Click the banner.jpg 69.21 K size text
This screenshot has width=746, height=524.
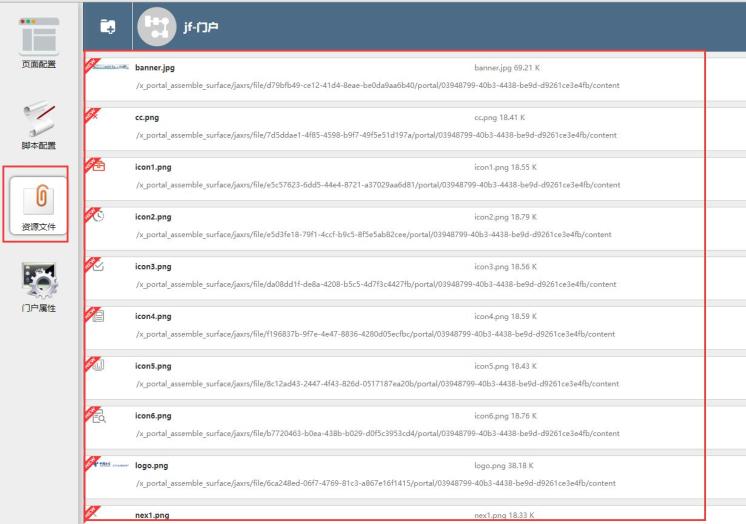[507, 68]
